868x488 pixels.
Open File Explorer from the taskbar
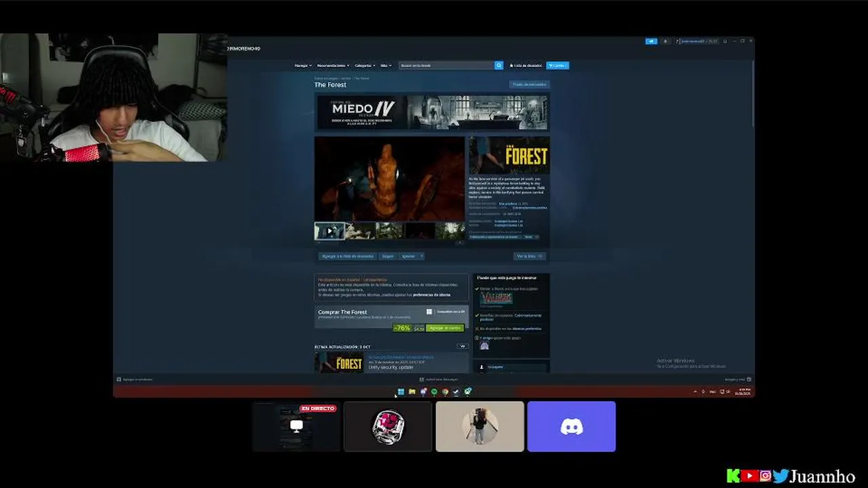pos(412,392)
